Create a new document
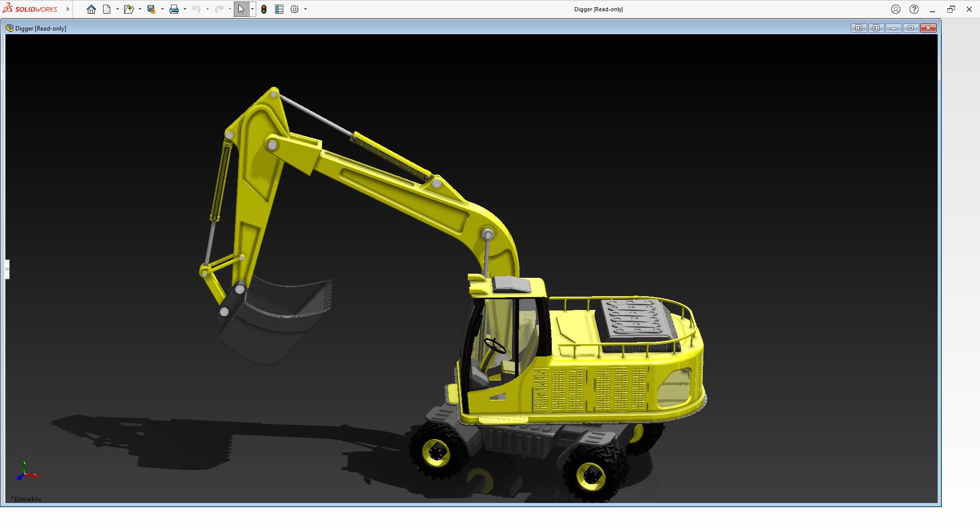The image size is (980, 527). tap(107, 9)
